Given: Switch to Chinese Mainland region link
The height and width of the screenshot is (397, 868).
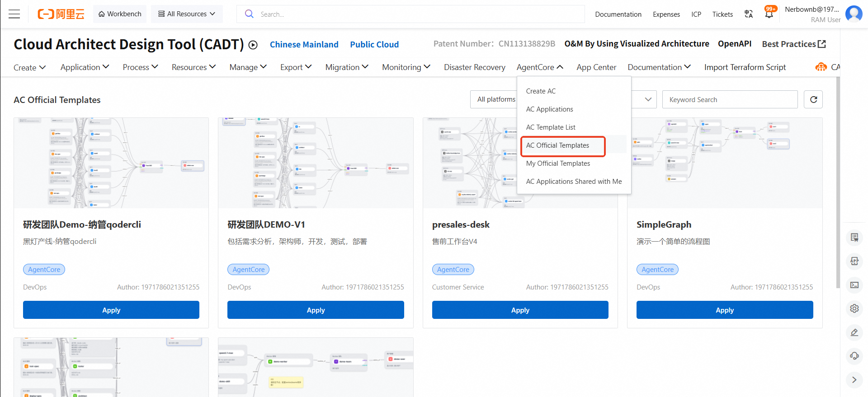Looking at the screenshot, I should pos(304,44).
